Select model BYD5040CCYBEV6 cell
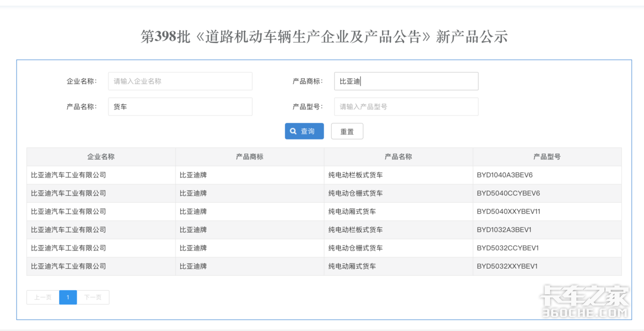This screenshot has height=331, width=644. pos(508,193)
